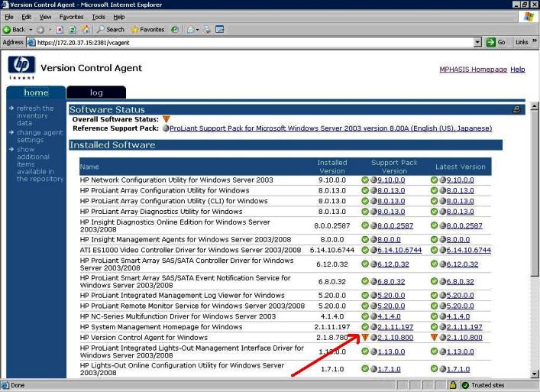Click the page scrollbar down arrow
The height and width of the screenshot is (392, 540).
pyautogui.click(x=533, y=373)
